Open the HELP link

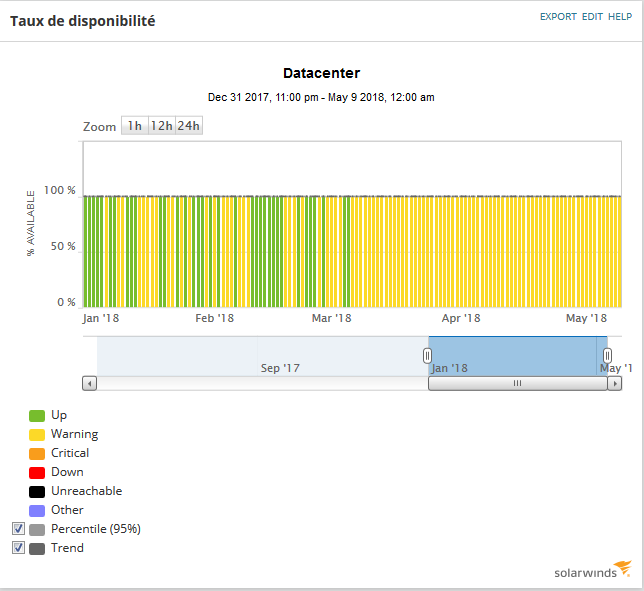click(620, 17)
